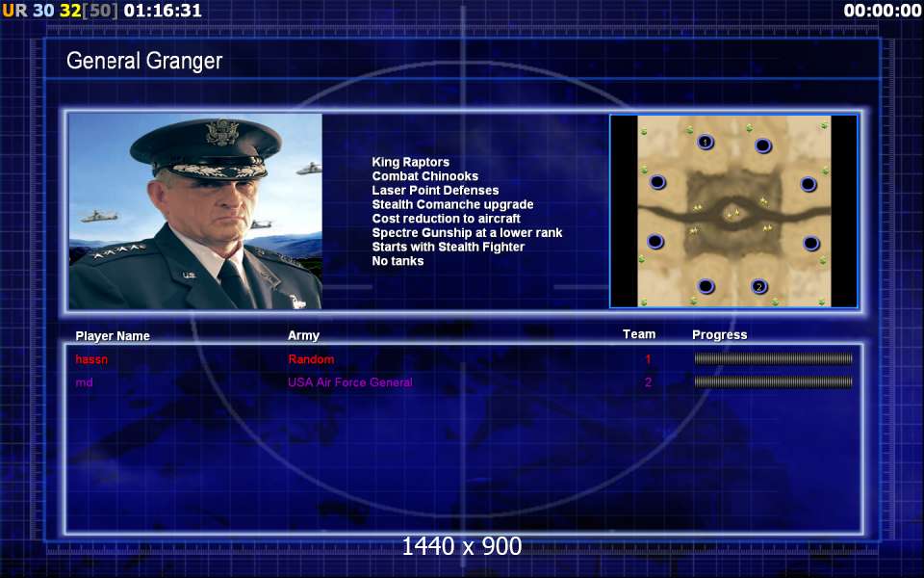Click the empty start slot beside position 2
Screen dimensions: 924x578
(706, 287)
